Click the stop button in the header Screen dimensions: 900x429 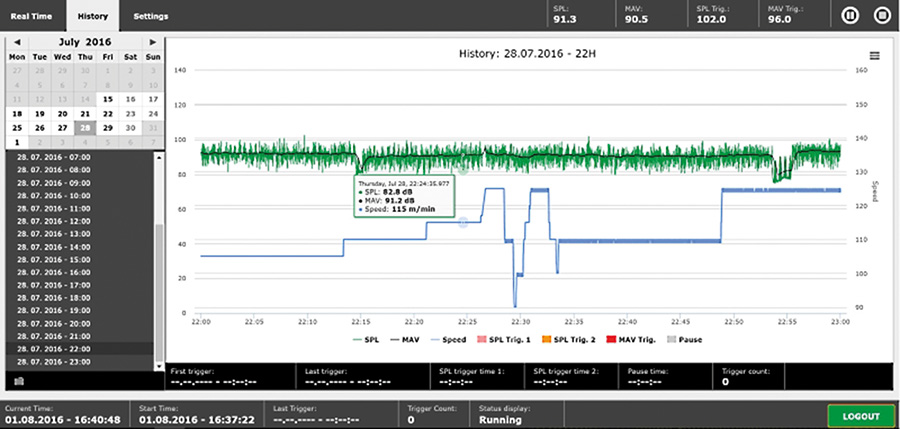pyautogui.click(x=881, y=15)
